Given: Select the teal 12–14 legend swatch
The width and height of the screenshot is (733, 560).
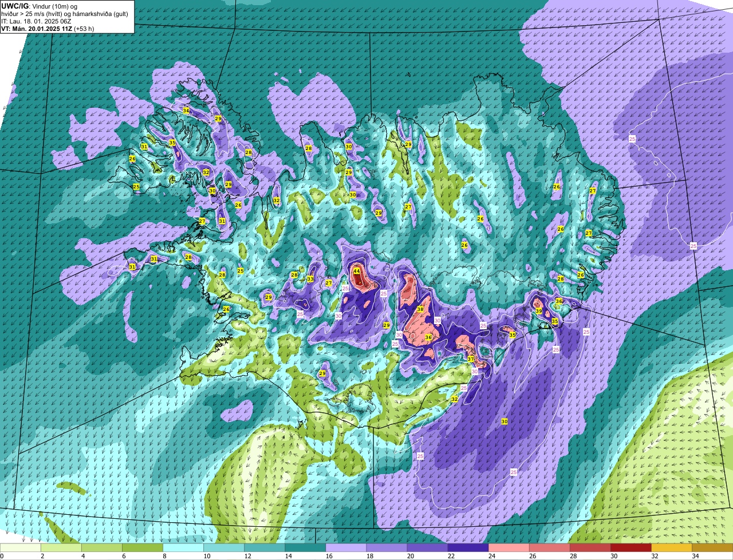Looking at the screenshot, I should coord(265,548).
